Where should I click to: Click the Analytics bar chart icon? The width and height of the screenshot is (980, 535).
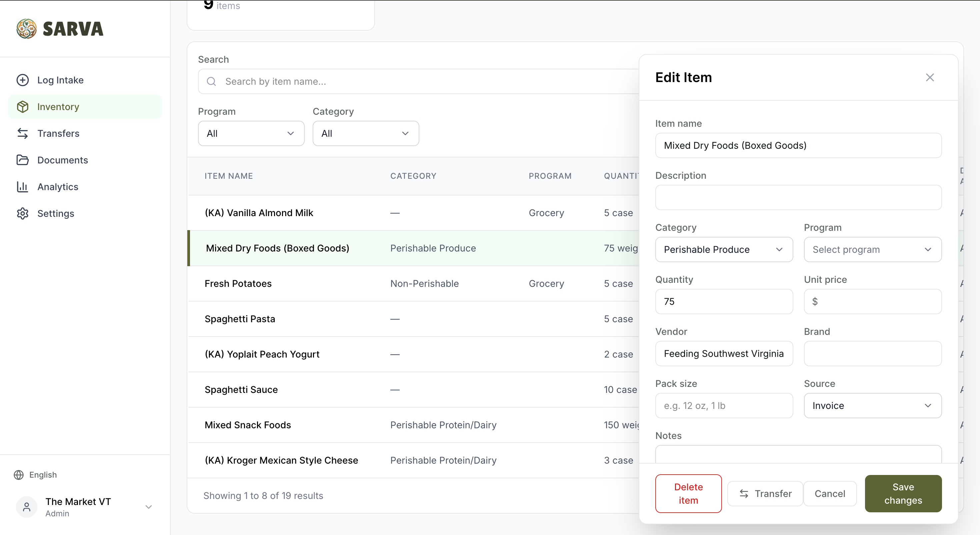point(22,186)
